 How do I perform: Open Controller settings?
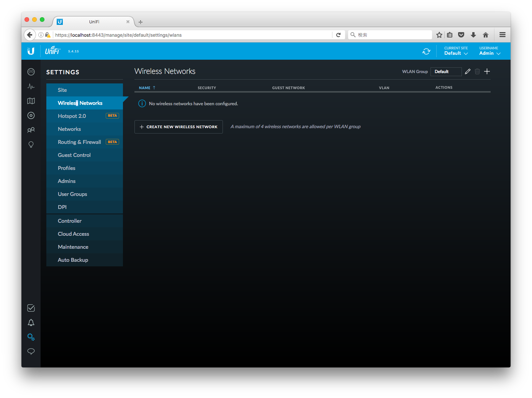click(x=85, y=221)
